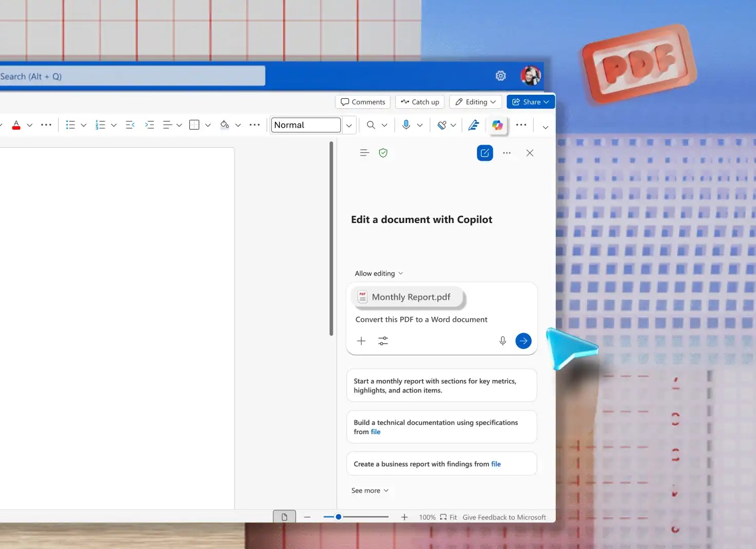Click the paragraph alignment icon

click(168, 125)
